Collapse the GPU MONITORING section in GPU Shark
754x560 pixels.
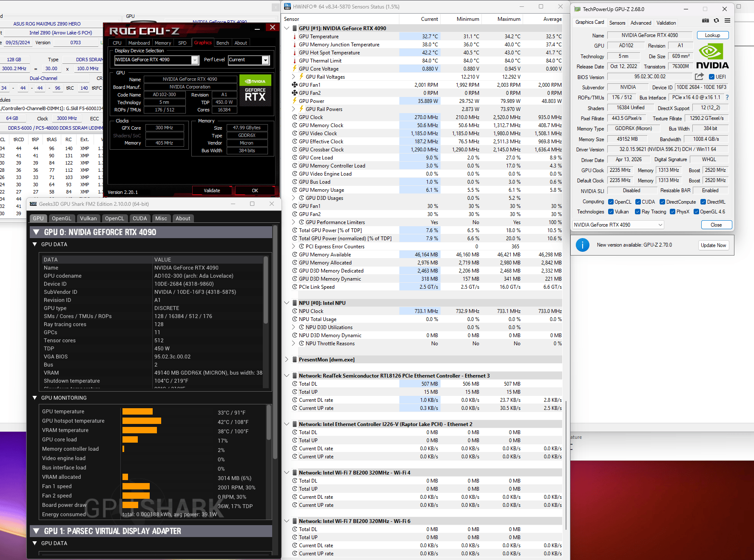(35, 398)
